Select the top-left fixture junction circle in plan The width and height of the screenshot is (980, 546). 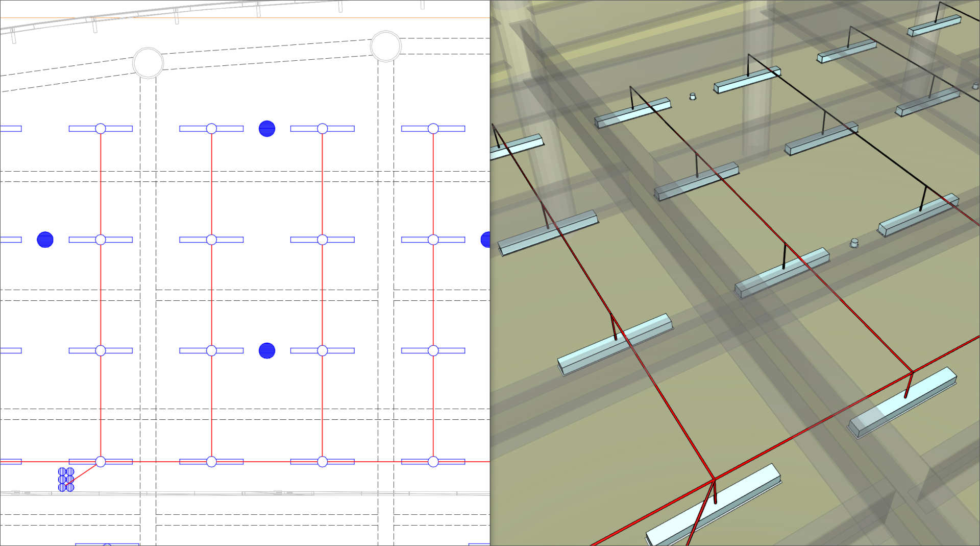click(101, 129)
